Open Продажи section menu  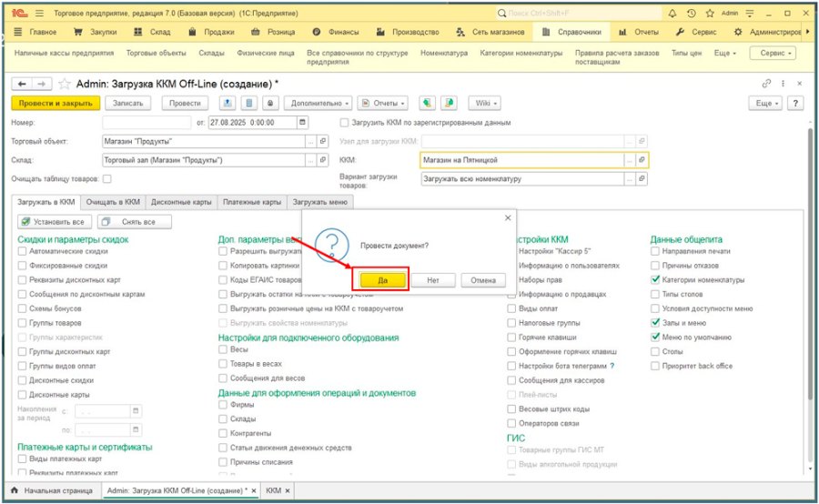pyautogui.click(x=211, y=33)
